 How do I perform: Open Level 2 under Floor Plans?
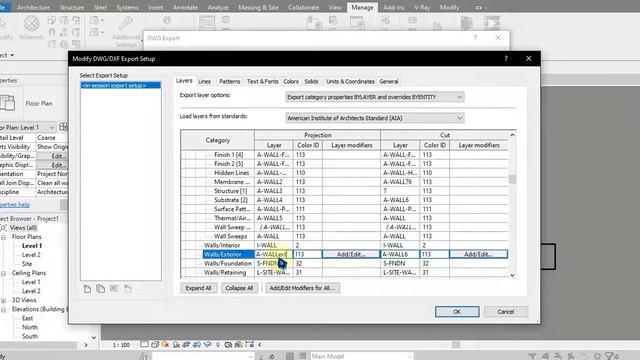[31, 255]
